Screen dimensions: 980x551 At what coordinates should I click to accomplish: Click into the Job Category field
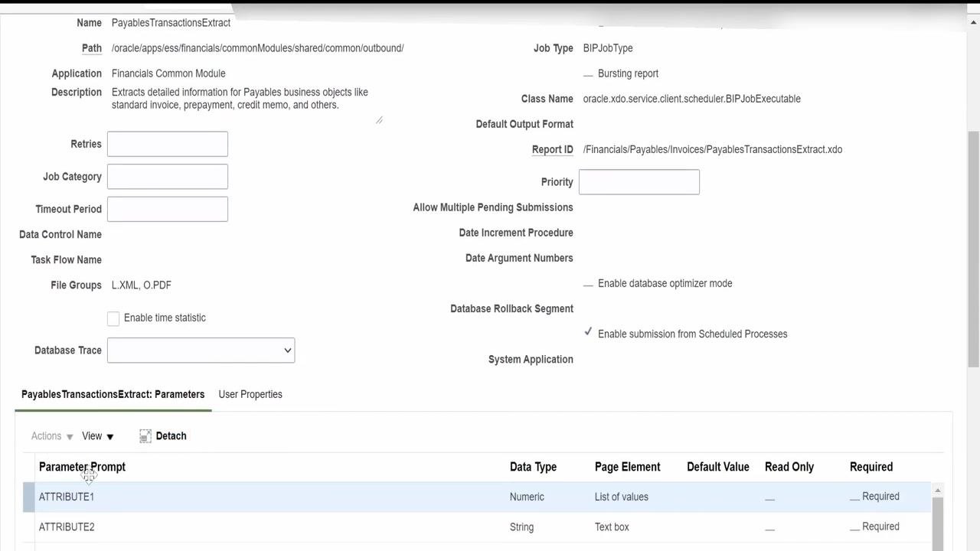tap(168, 177)
